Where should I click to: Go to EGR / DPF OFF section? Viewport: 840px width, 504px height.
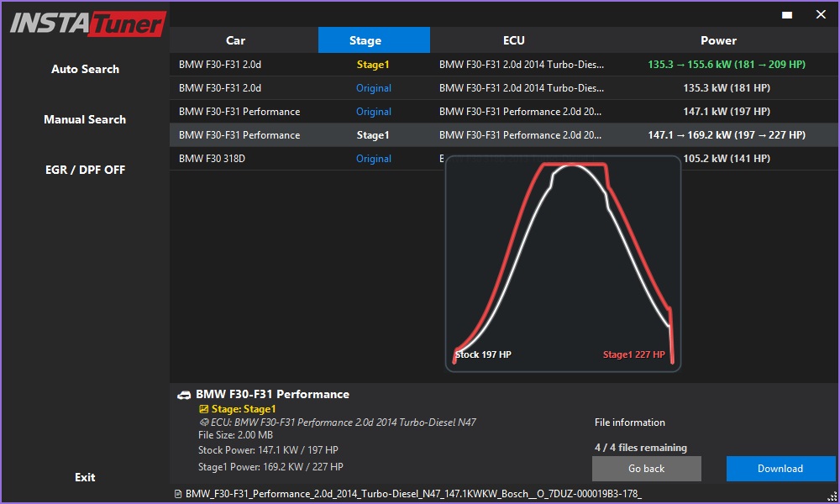click(85, 170)
